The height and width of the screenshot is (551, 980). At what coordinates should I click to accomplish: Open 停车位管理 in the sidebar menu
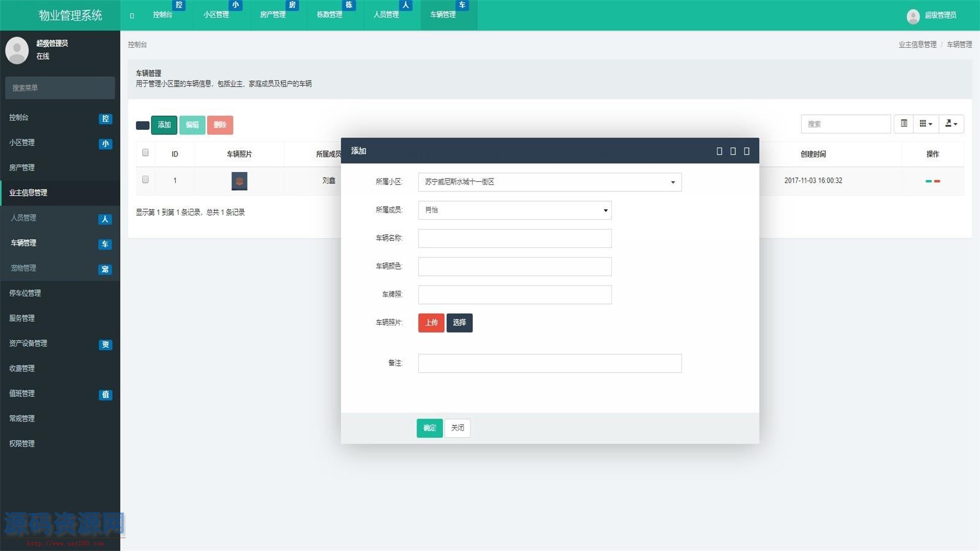pyautogui.click(x=25, y=293)
